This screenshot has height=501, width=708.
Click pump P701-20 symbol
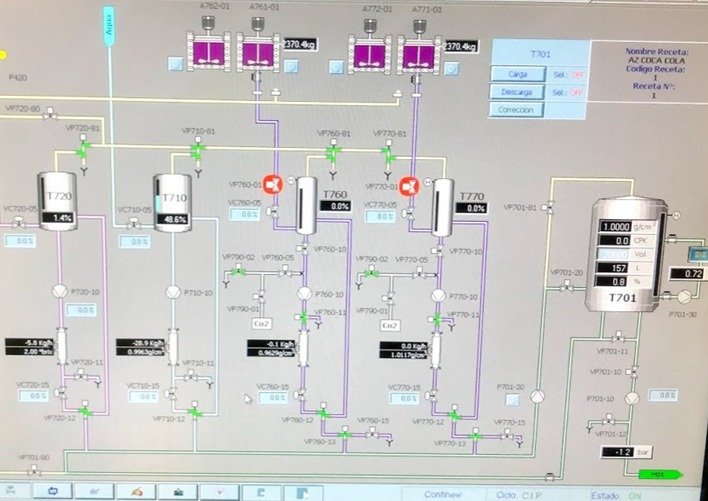coord(538,395)
